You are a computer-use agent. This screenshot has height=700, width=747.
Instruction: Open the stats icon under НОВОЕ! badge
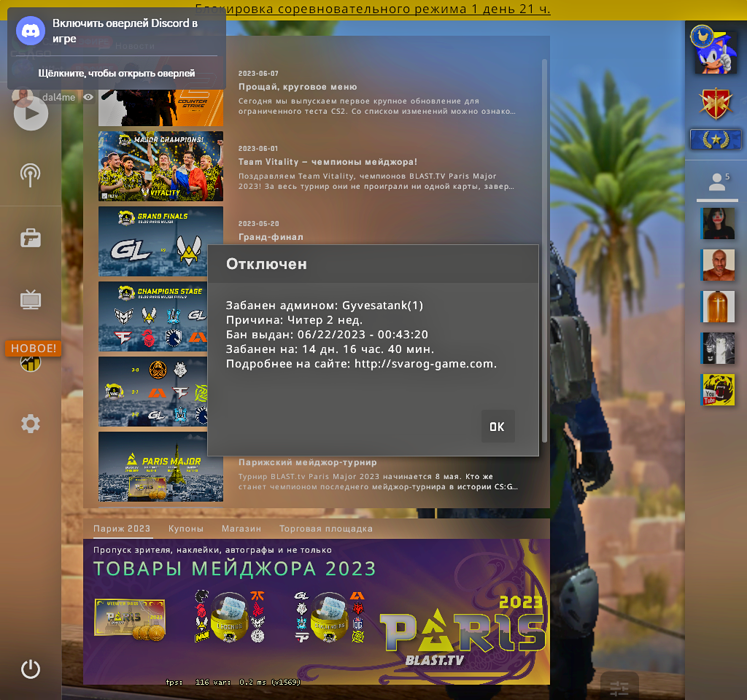click(31, 364)
